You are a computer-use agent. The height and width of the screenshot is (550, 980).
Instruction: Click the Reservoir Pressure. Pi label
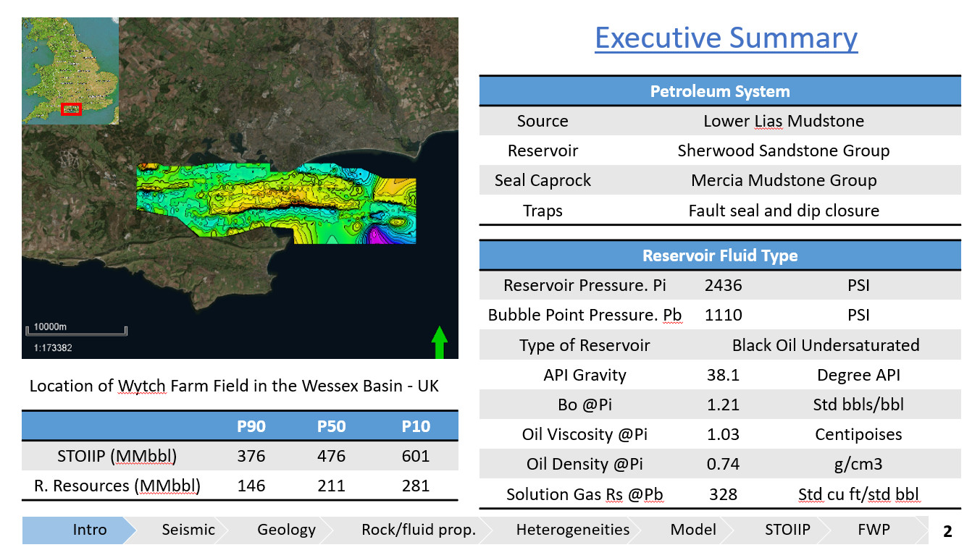pos(585,285)
